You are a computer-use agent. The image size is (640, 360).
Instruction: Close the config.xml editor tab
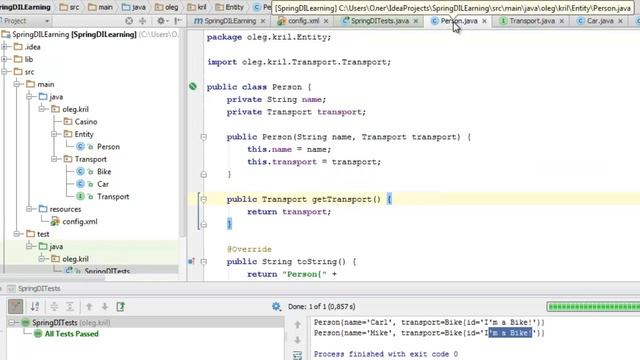click(326, 21)
